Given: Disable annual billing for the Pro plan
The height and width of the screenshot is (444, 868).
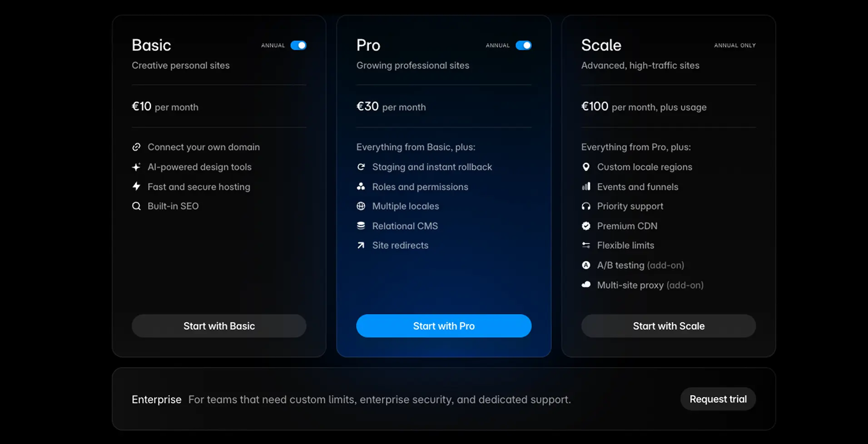Looking at the screenshot, I should pos(524,45).
